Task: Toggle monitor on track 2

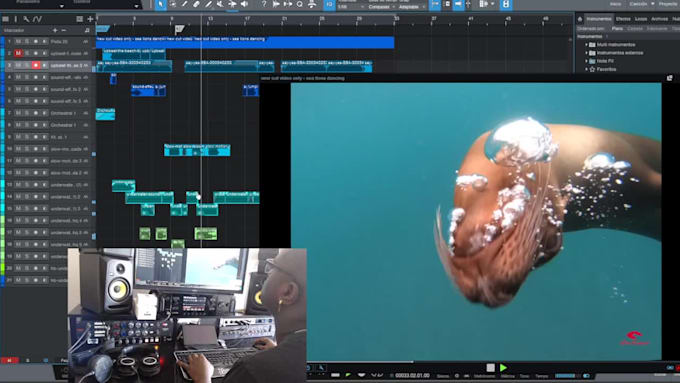Action: (45, 53)
